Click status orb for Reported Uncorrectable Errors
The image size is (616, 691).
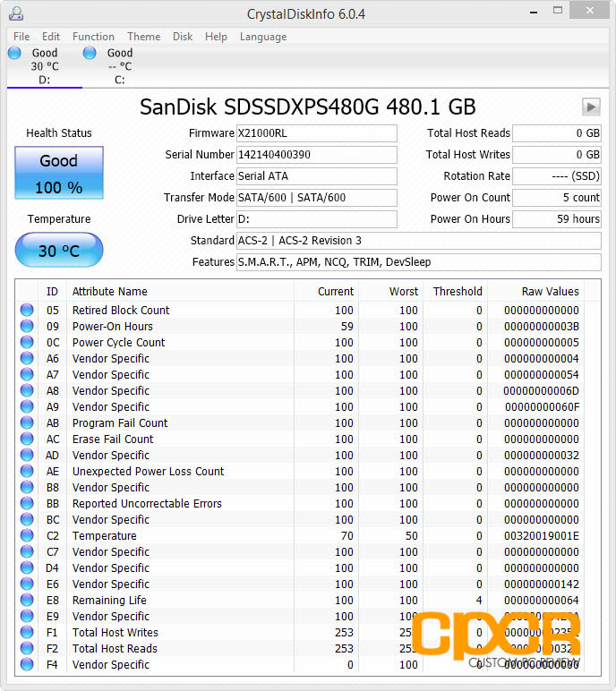(x=27, y=503)
